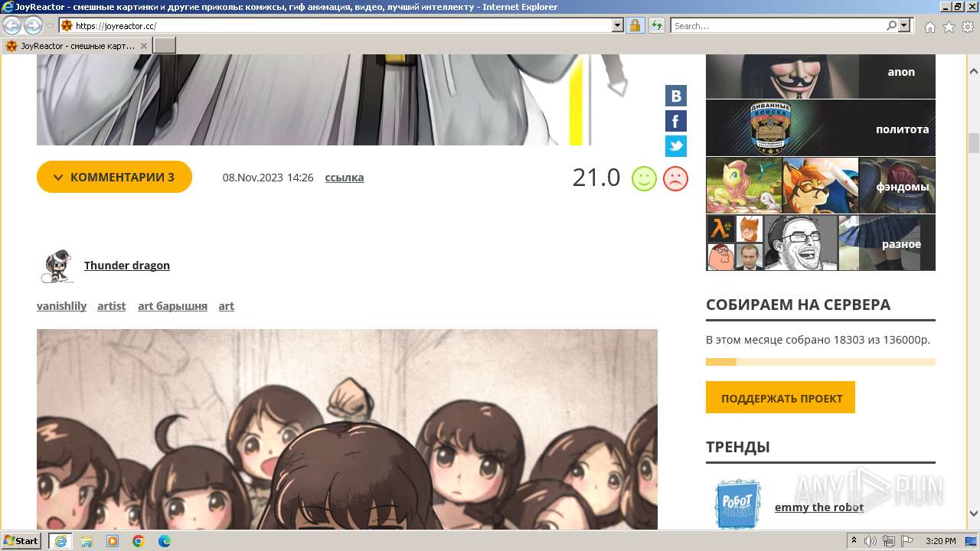Share post on Twitter icon

click(676, 146)
